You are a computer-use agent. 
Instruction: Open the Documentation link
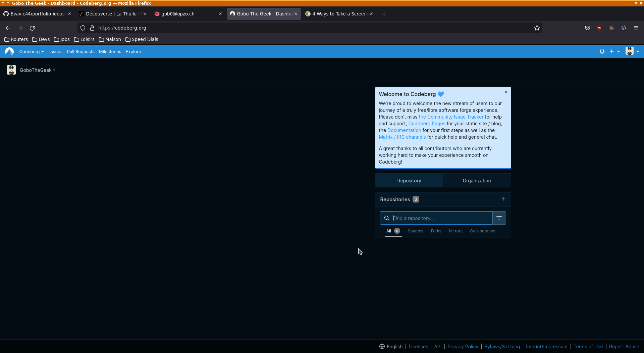(404, 130)
